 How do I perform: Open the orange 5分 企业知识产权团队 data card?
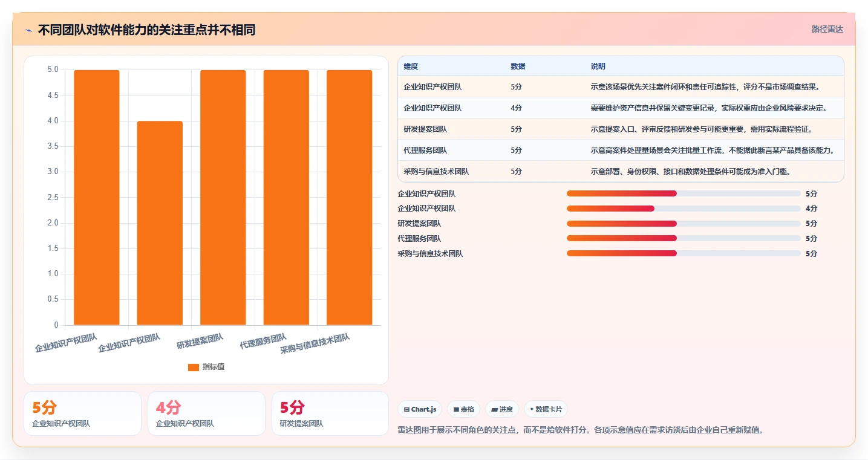click(x=82, y=413)
